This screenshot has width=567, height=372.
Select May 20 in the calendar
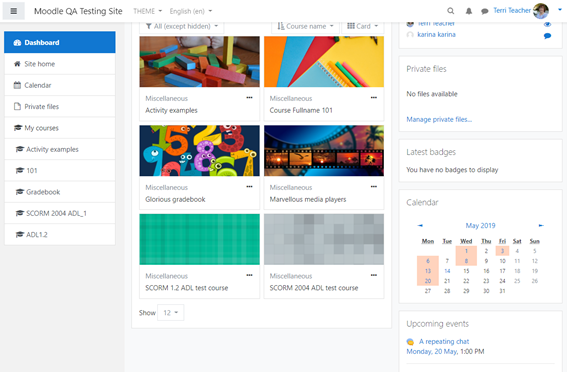[x=428, y=281]
